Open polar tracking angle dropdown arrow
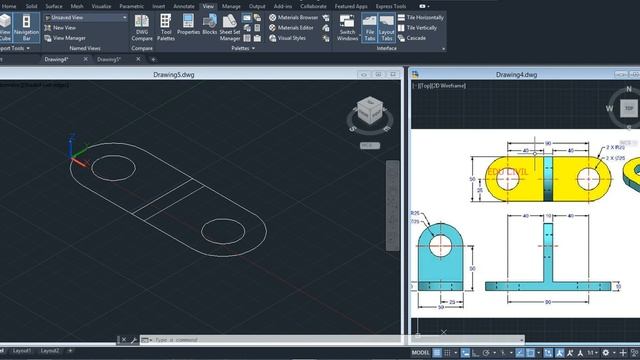 tap(494, 353)
